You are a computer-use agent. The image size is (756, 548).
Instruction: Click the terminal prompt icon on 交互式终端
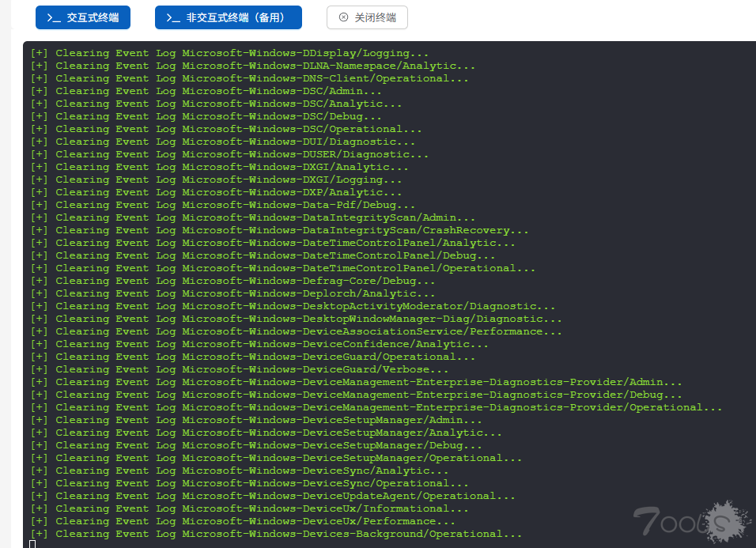pos(54,18)
